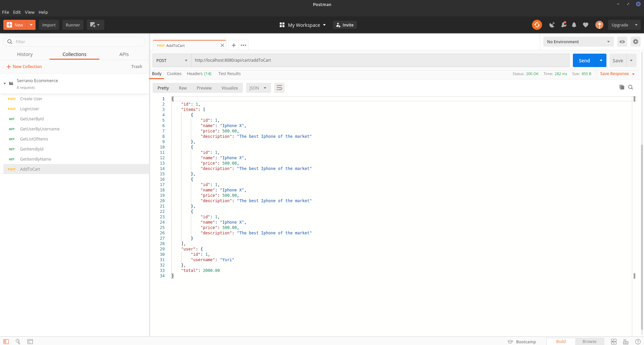644x345 pixels.
Task: Click the collections Filter field
Action: [x=74, y=42]
